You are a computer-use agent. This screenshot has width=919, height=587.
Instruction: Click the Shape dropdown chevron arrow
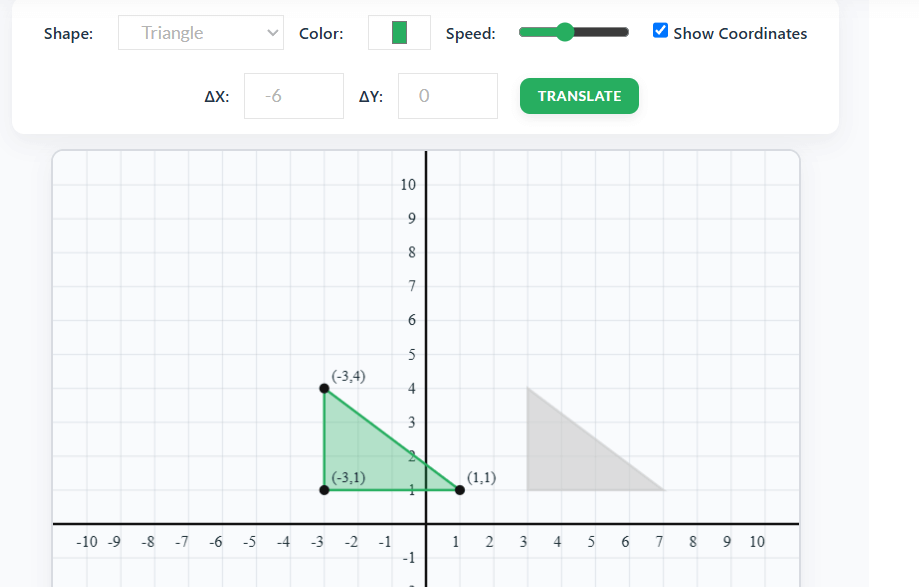(273, 33)
